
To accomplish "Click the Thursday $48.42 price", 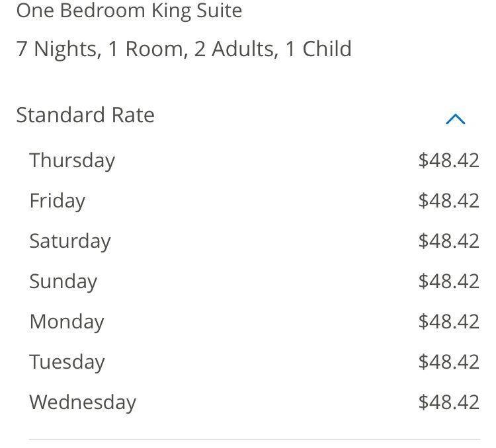I will [448, 161].
